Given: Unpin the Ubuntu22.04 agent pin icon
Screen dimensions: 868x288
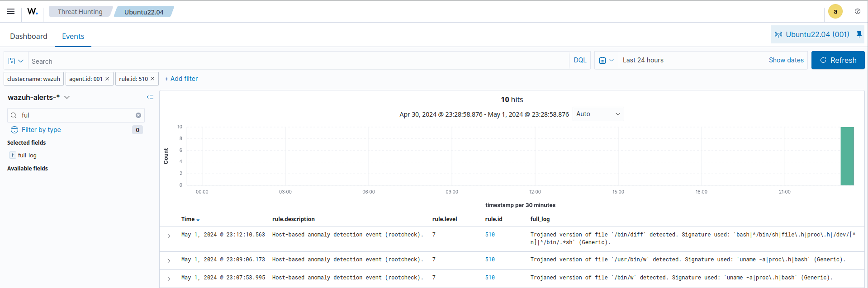Looking at the screenshot, I should 859,34.
